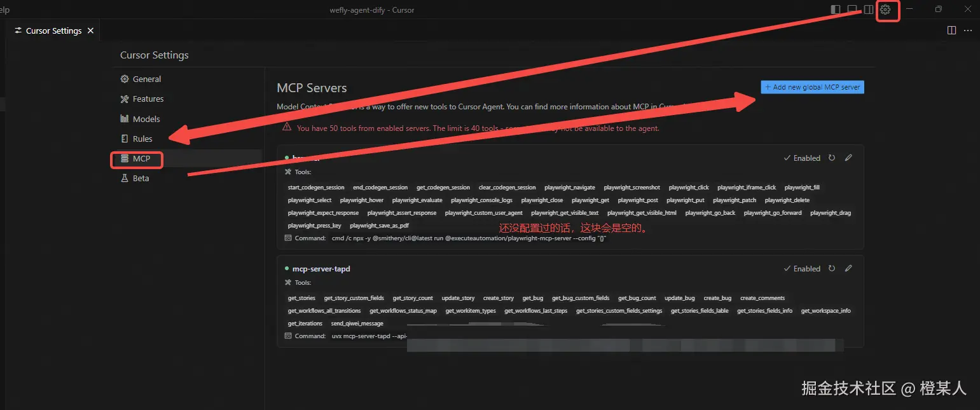Click the playwright_expect_response tool tag
980x410 pixels.
[323, 213]
